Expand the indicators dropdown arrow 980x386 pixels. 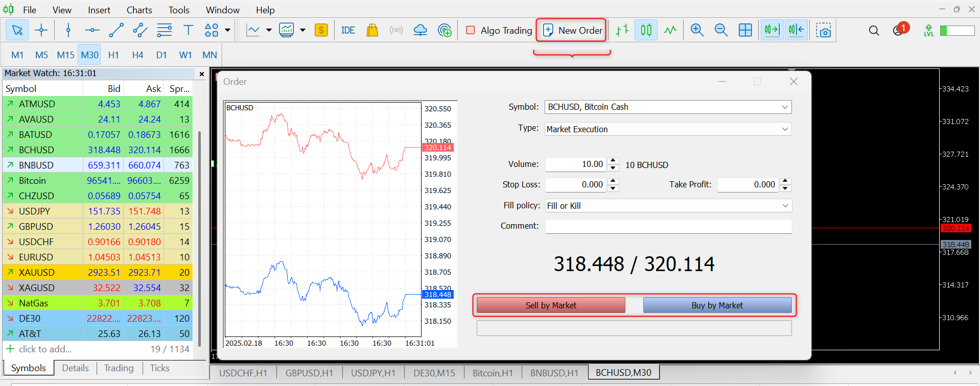(269, 30)
